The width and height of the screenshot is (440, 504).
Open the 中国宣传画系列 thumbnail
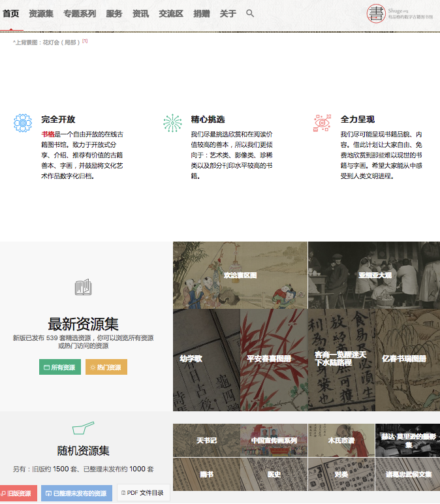point(274,440)
